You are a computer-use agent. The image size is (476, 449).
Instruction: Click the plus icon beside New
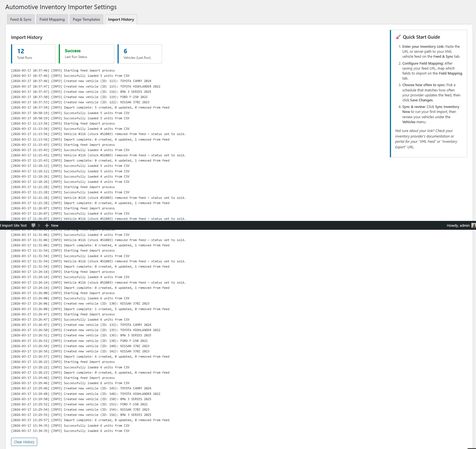[x=47, y=225]
